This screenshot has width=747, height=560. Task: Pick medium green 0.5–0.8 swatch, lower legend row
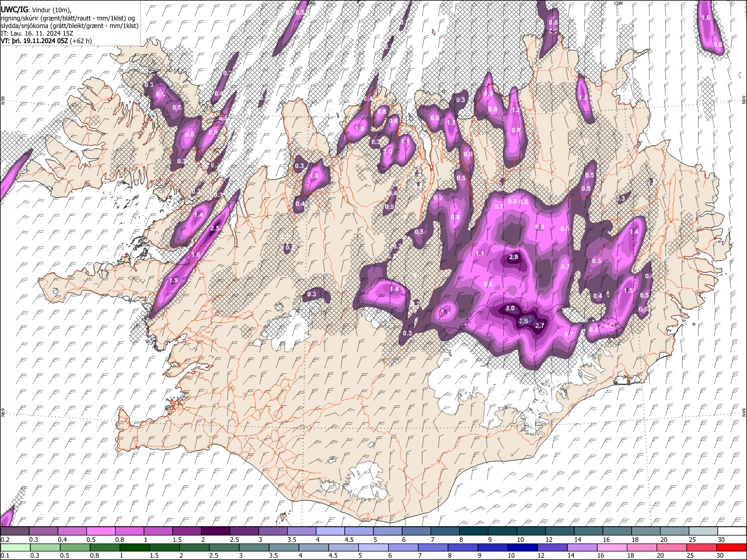click(x=76, y=548)
